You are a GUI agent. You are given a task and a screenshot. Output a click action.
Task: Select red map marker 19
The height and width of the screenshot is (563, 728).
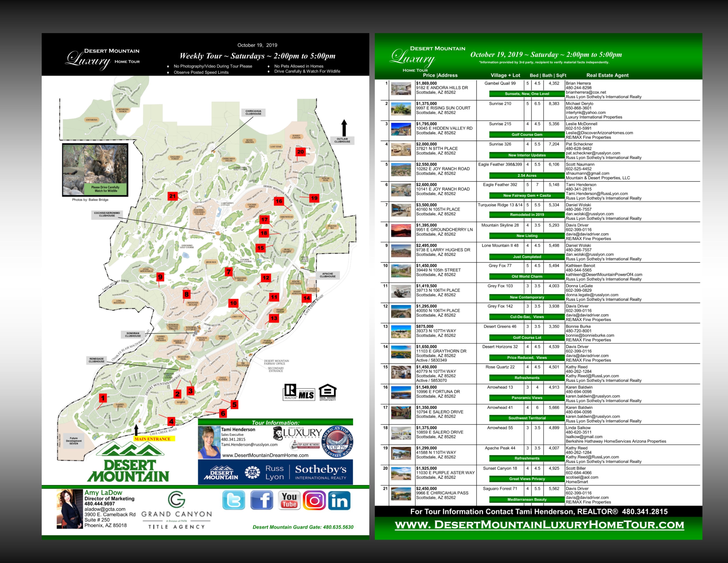click(314, 198)
